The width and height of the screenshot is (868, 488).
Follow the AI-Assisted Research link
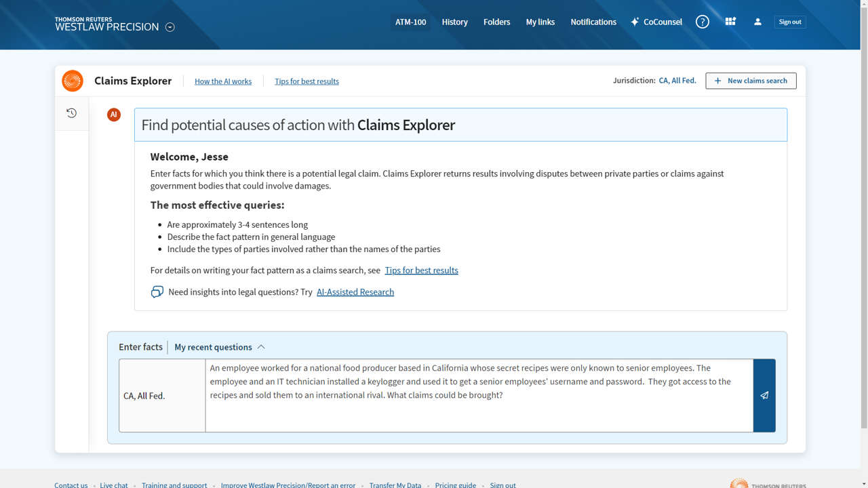(355, 292)
